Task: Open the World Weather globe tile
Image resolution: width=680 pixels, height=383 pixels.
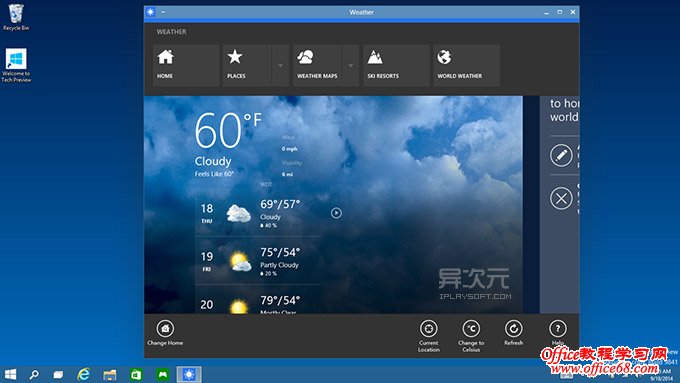Action: (467, 65)
